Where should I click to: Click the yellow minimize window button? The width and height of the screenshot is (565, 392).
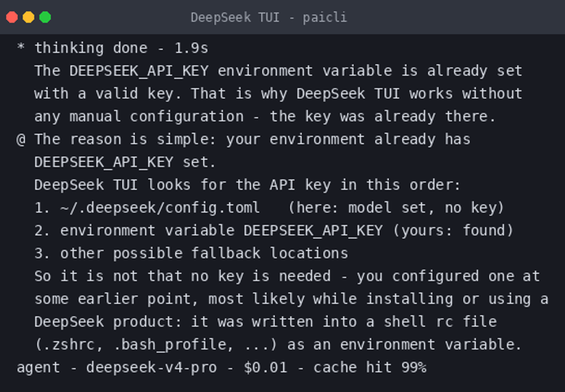[29, 17]
